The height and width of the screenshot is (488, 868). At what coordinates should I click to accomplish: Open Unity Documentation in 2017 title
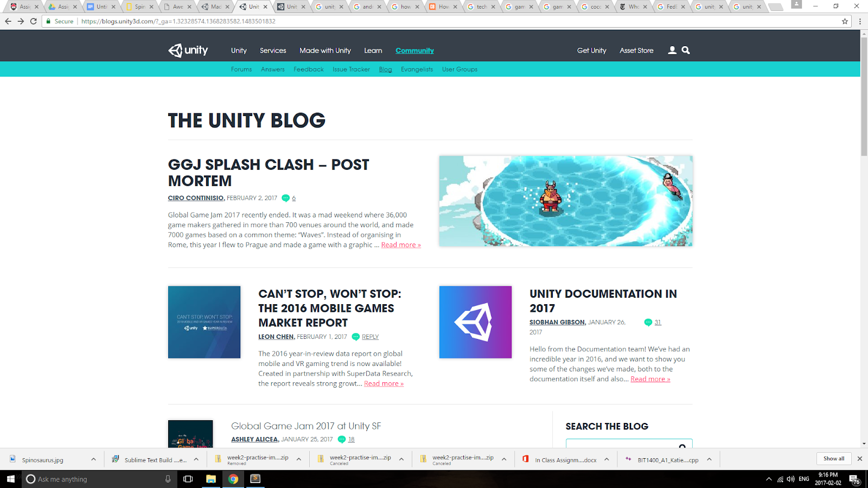(x=603, y=301)
